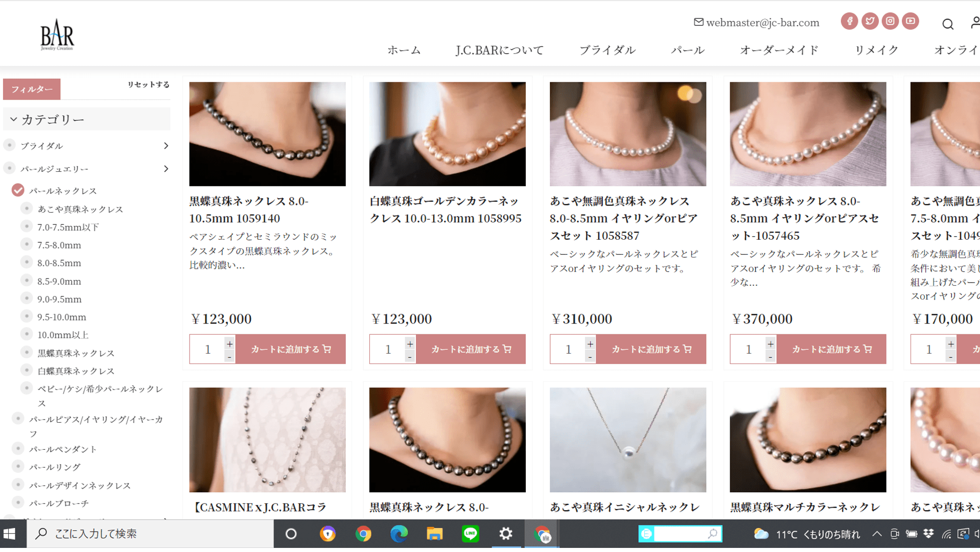Viewport: 980px width, 552px height.
Task: Click the site search magnifier icon
Action: [x=948, y=24]
